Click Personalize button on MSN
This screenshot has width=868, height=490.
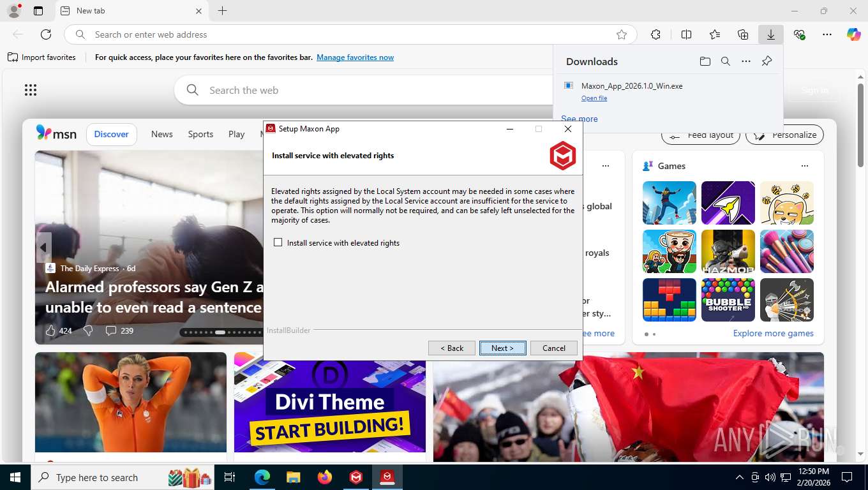785,135
